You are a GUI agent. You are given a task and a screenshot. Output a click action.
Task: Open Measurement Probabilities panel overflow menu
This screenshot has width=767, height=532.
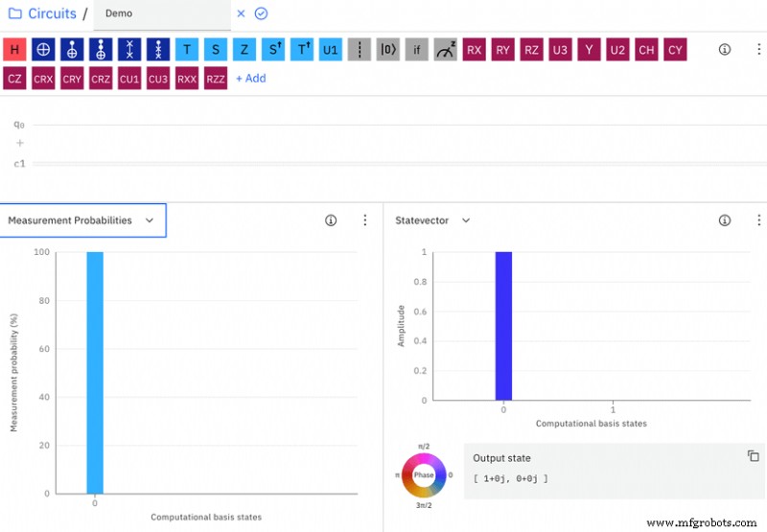[x=364, y=220]
